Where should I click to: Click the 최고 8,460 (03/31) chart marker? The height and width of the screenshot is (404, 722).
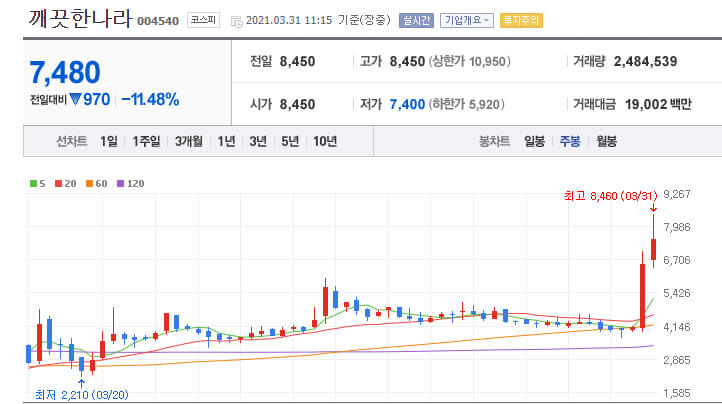pos(611,196)
